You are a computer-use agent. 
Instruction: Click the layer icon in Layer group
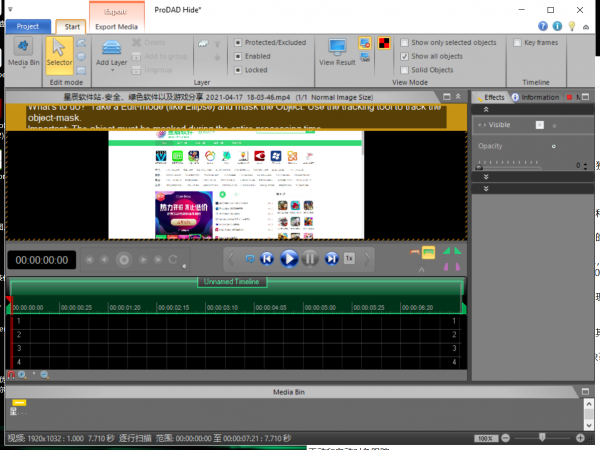click(203, 44)
